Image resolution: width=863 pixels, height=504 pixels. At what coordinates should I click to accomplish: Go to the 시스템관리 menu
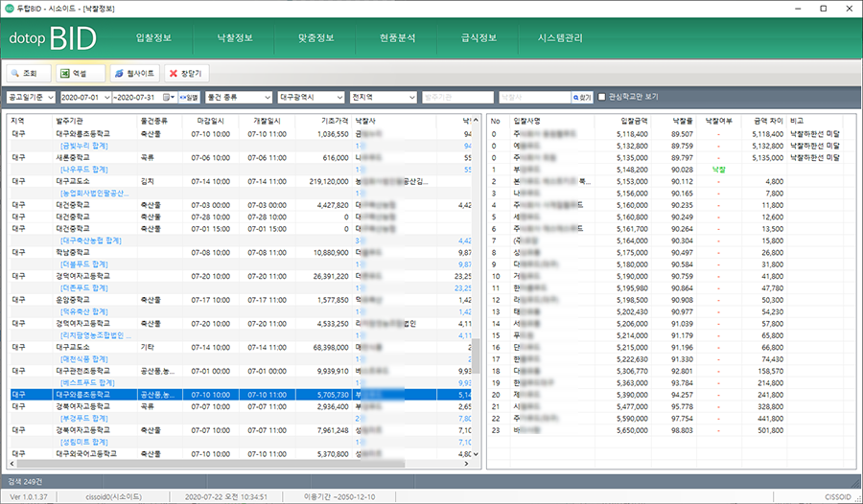pyautogui.click(x=561, y=38)
